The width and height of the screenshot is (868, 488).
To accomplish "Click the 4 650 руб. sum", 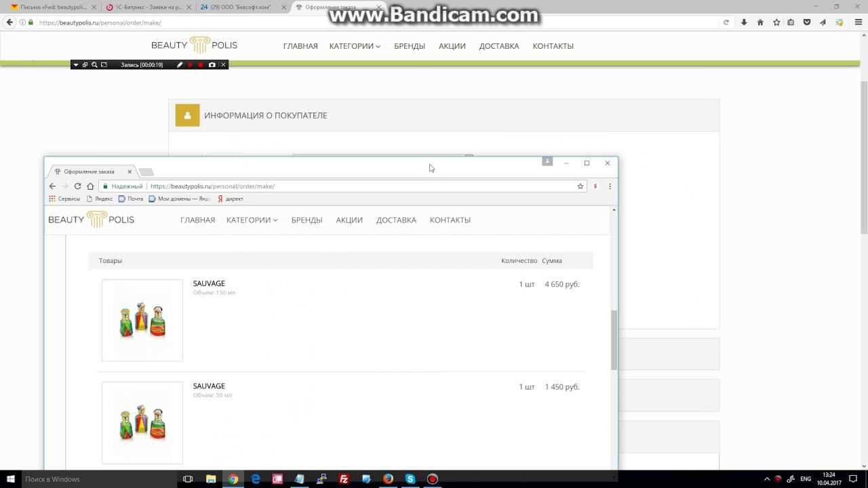I will (x=562, y=285).
